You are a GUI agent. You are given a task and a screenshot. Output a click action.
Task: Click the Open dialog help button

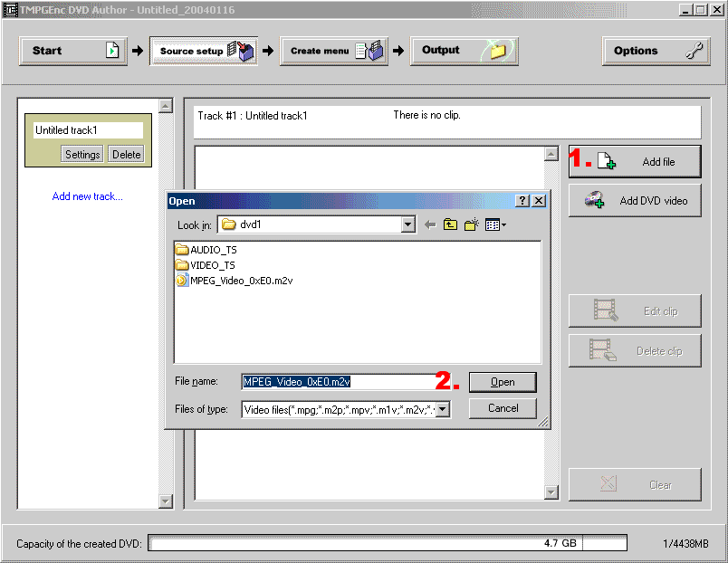[522, 201]
